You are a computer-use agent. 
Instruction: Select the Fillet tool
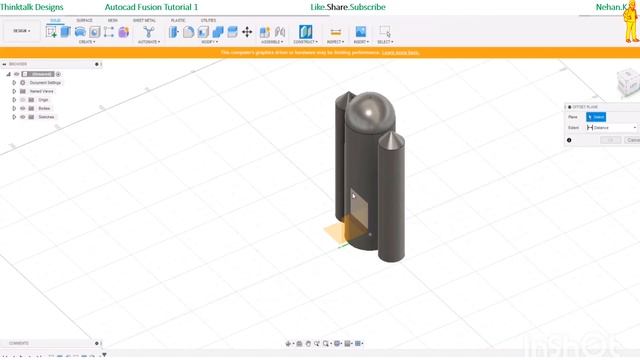(189, 32)
